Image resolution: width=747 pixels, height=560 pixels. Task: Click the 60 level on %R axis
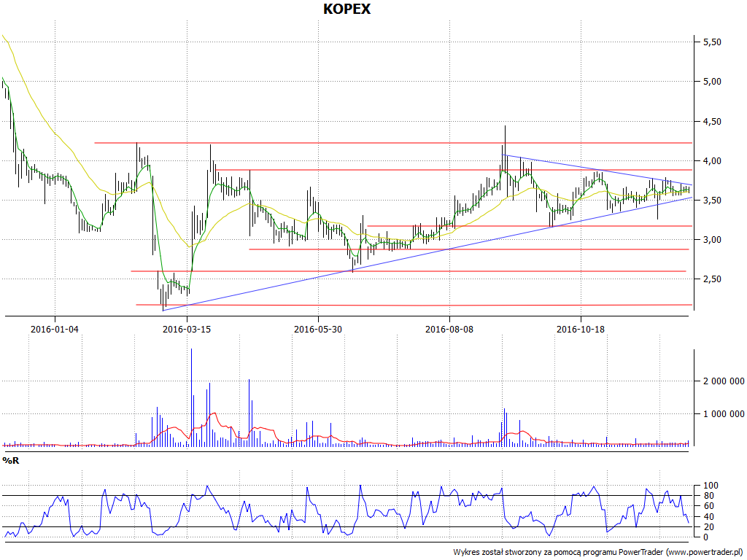[708, 506]
